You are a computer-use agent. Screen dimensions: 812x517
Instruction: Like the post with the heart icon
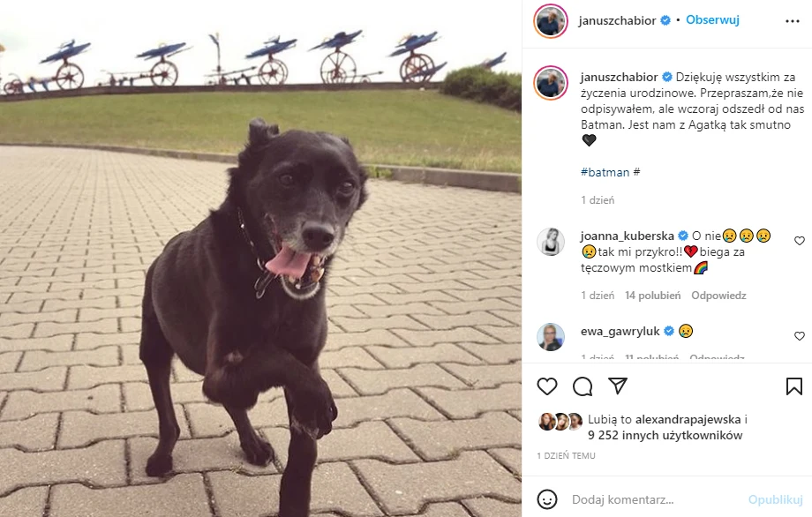547,386
